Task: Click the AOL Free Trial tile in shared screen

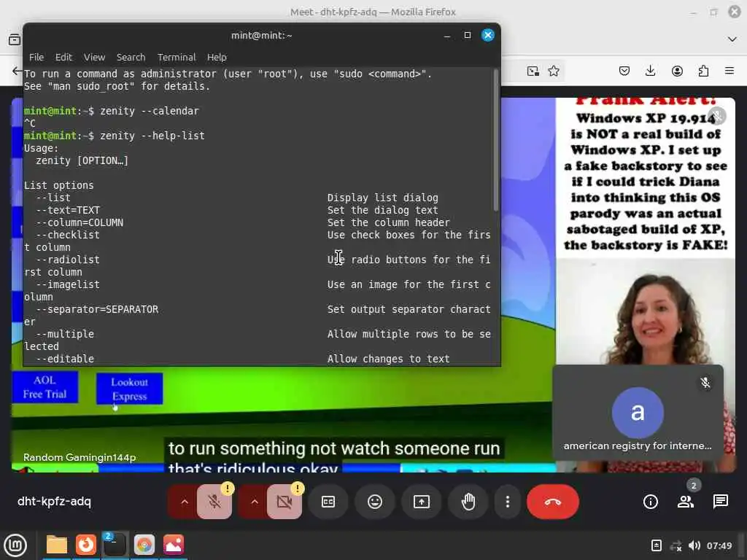Action: pos(44,387)
